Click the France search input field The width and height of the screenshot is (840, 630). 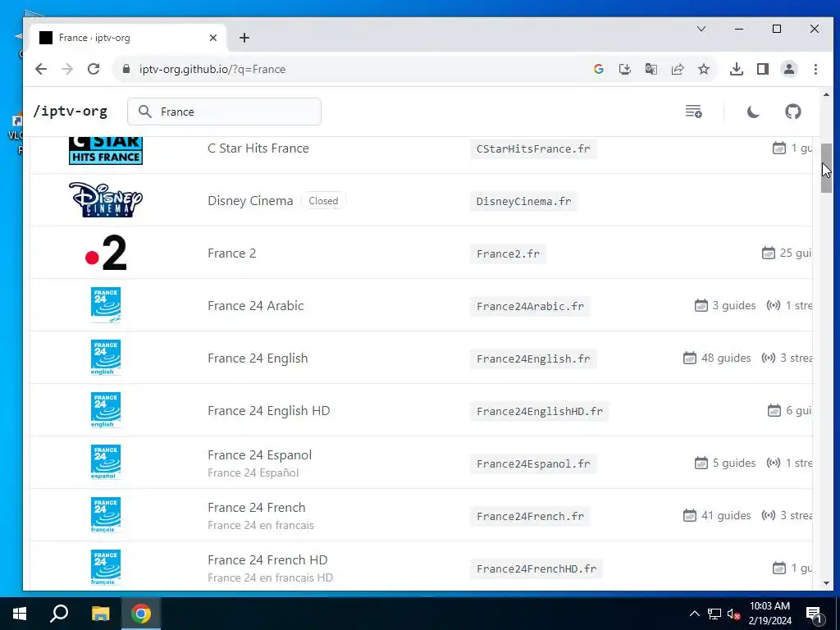[224, 112]
